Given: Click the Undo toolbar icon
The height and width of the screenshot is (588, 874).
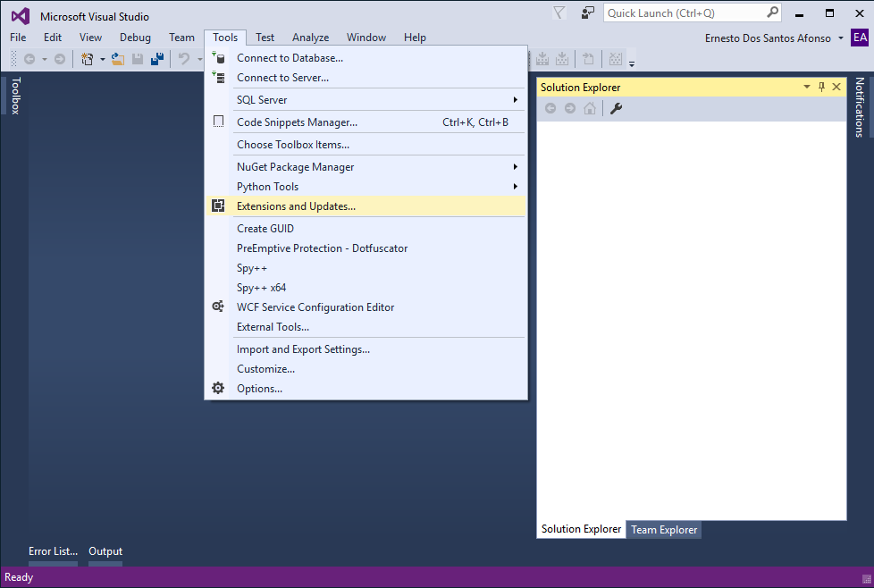Looking at the screenshot, I should click(183, 58).
